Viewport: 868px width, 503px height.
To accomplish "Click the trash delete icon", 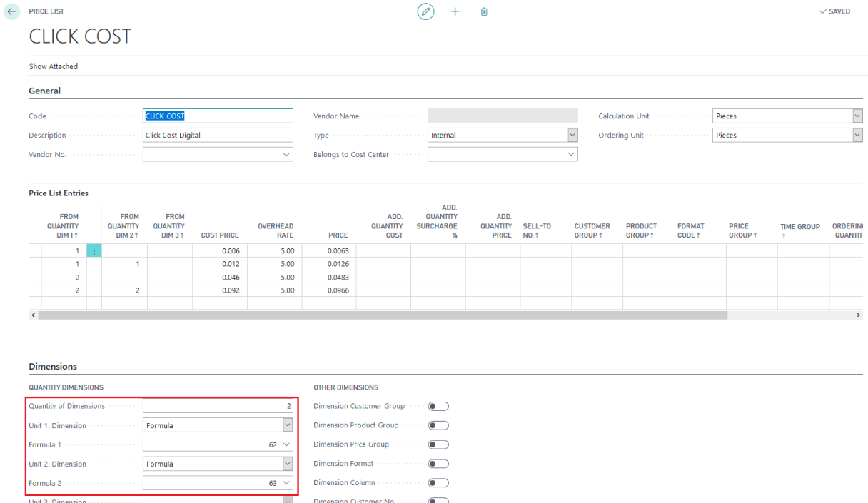I will pos(484,12).
